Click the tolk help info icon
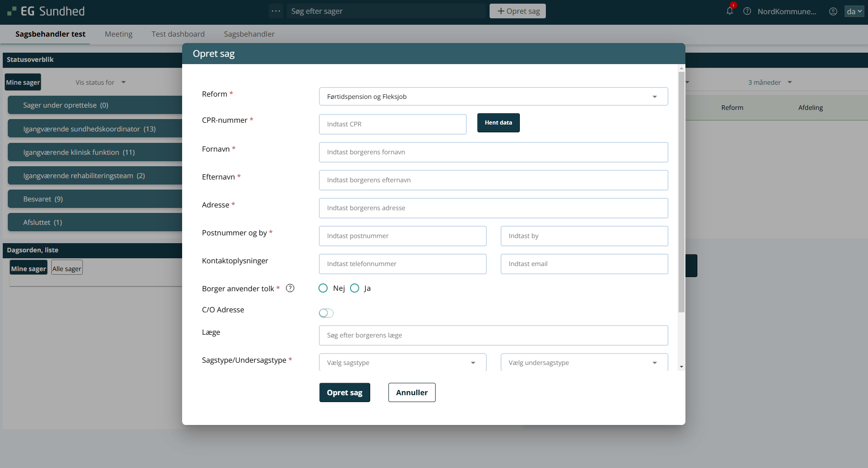The image size is (868, 468). (290, 288)
